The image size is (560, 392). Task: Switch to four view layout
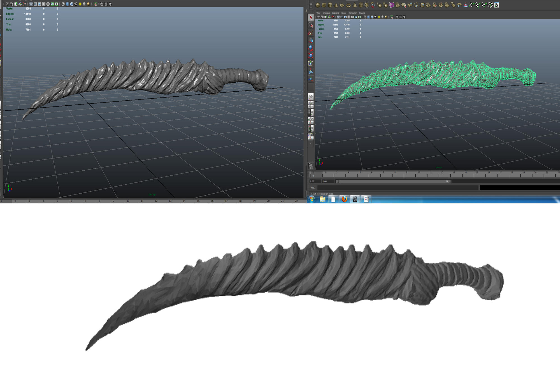pyautogui.click(x=311, y=105)
